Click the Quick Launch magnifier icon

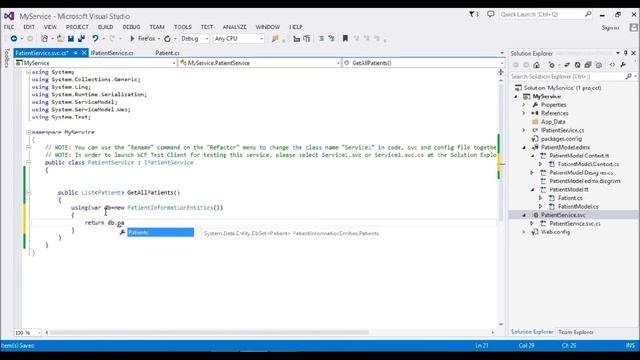click(x=588, y=14)
